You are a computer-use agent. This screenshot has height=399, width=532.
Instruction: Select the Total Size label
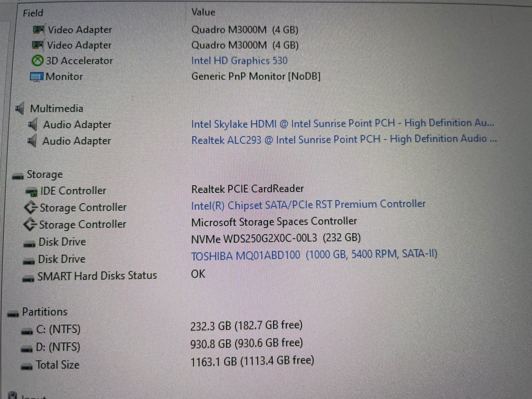pos(57,365)
